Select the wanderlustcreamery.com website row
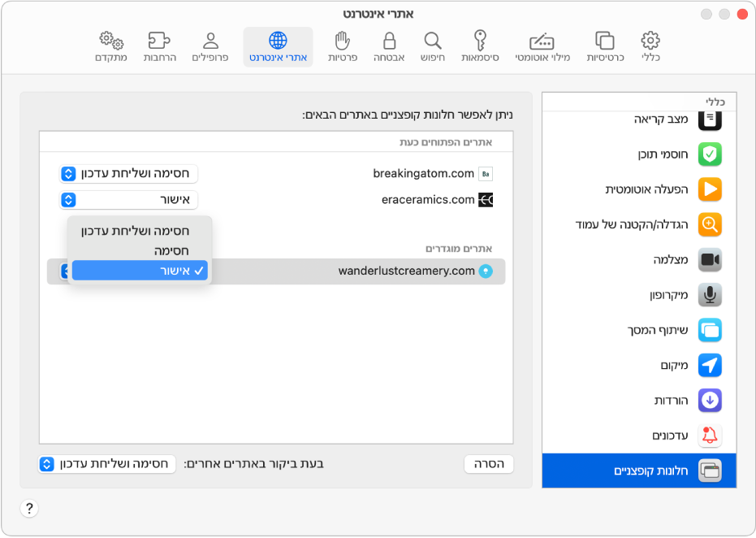The image size is (756, 538). pyautogui.click(x=276, y=271)
